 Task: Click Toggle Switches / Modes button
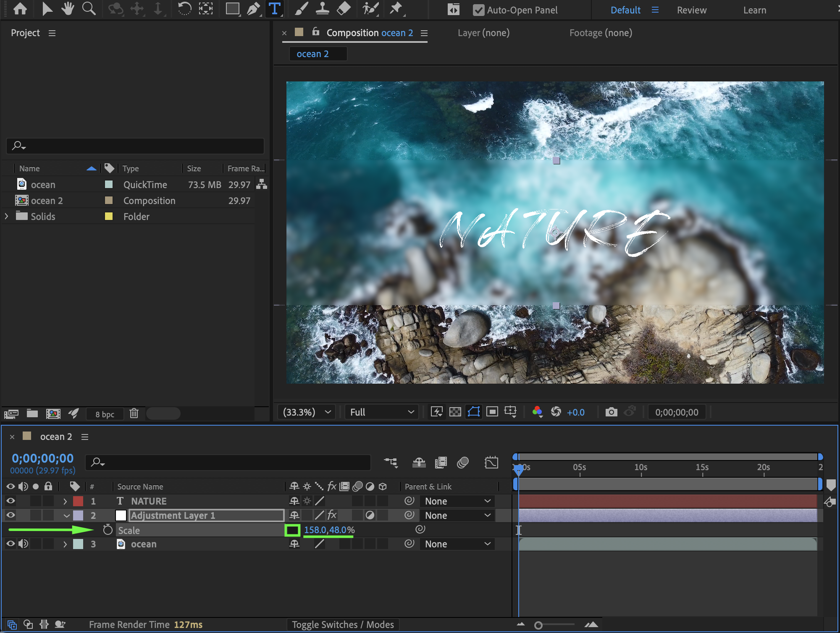tap(343, 624)
